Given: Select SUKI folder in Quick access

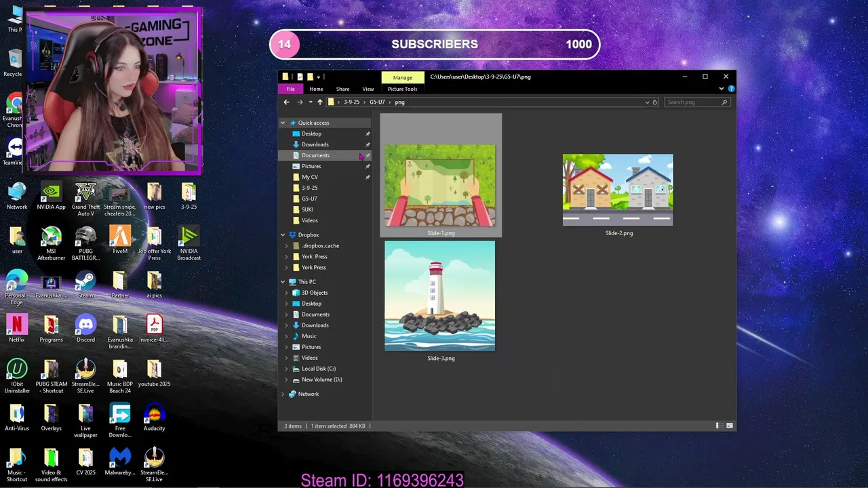Looking at the screenshot, I should tap(325, 209).
